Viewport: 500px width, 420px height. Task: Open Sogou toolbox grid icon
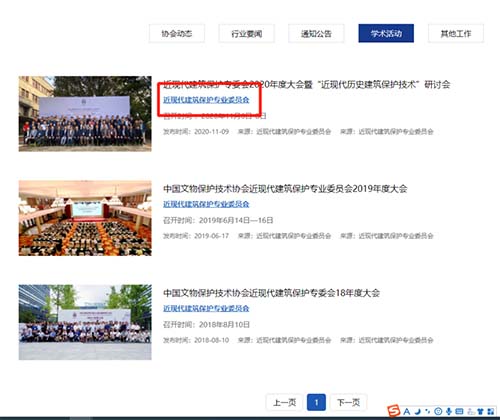pos(491,411)
